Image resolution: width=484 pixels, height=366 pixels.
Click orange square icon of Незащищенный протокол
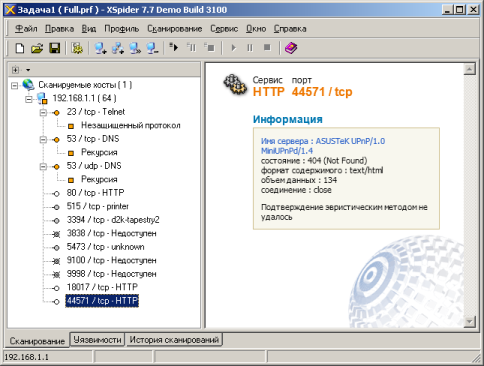(71, 126)
